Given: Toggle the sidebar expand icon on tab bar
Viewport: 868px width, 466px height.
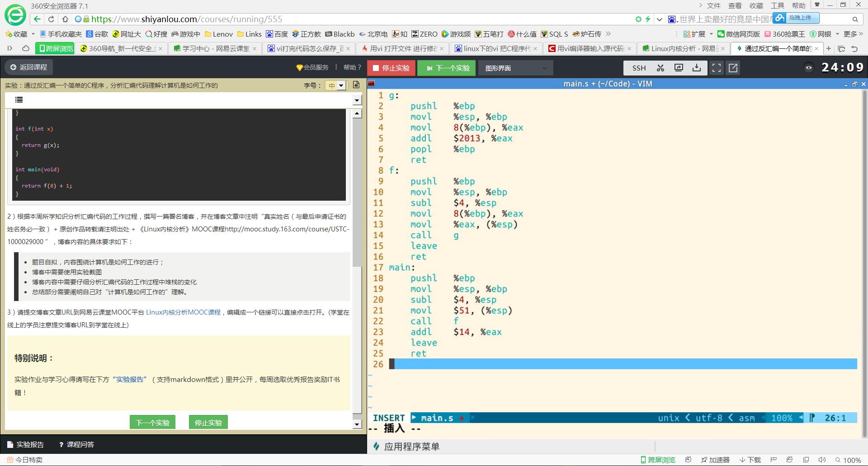Looking at the screenshot, I should pyautogui.click(x=10, y=48).
